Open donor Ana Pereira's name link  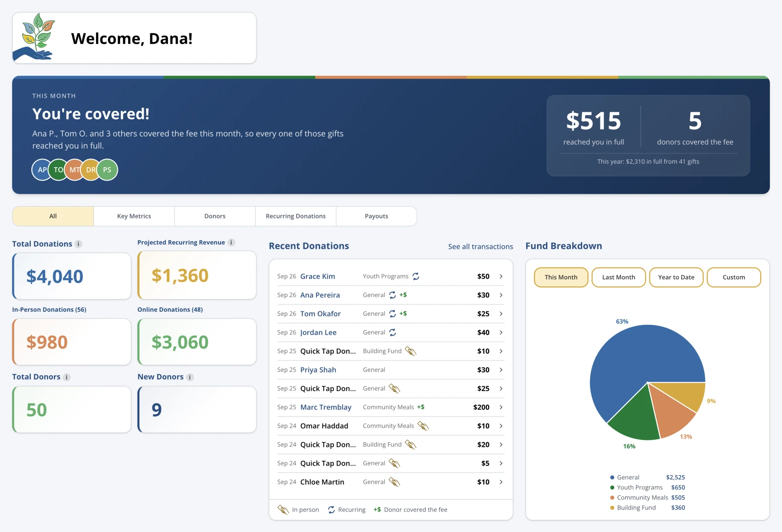point(320,295)
